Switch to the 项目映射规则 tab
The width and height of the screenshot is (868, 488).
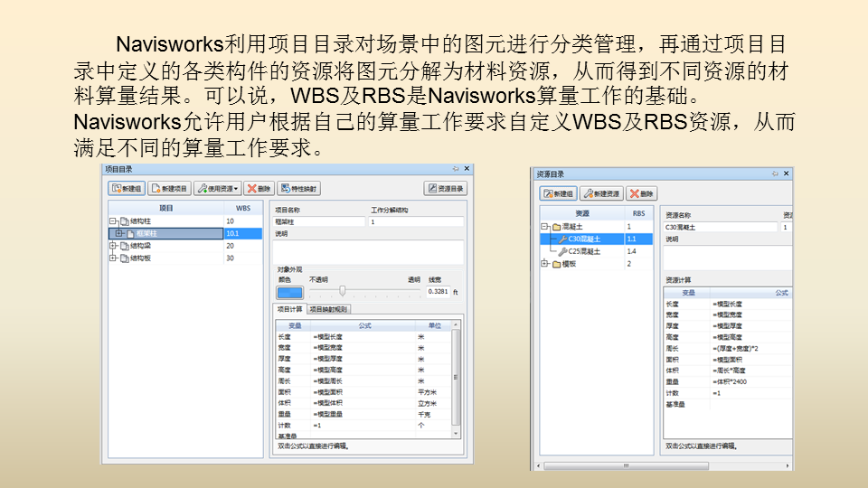point(329,309)
